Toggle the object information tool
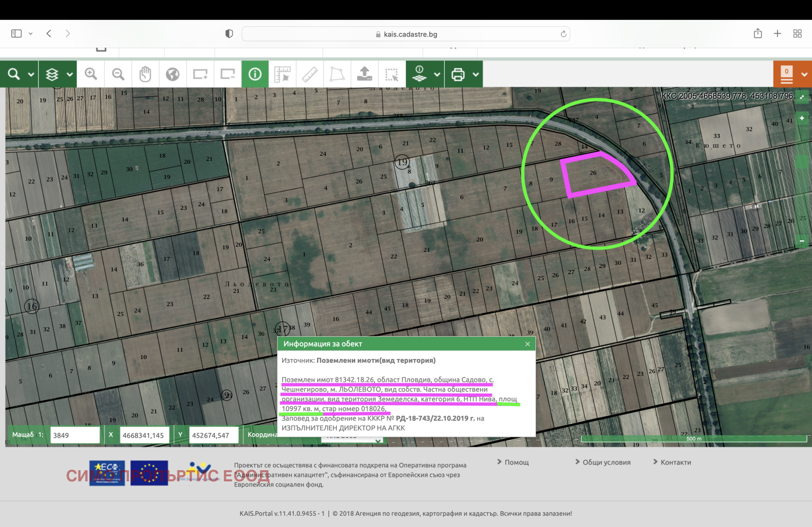 click(x=255, y=74)
